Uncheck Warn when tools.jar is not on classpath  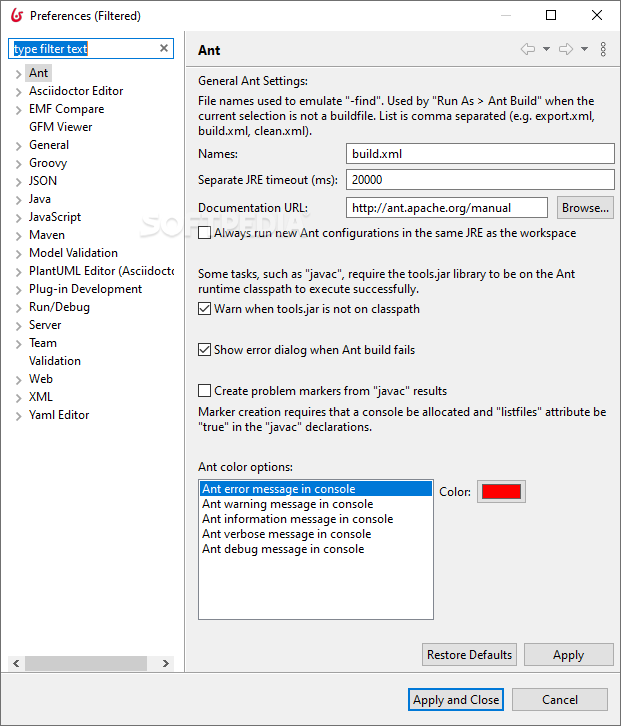[204, 308]
